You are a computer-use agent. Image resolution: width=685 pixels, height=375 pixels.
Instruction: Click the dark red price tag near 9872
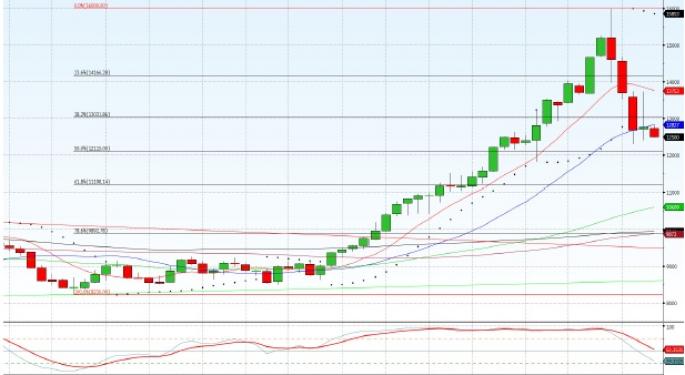pyautogui.click(x=673, y=234)
